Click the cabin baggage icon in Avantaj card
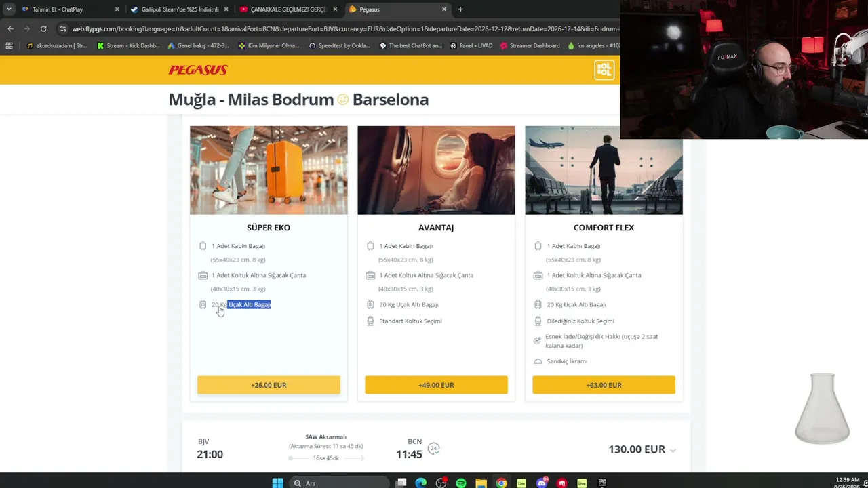Viewport: 868px width, 488px height. pos(370,246)
